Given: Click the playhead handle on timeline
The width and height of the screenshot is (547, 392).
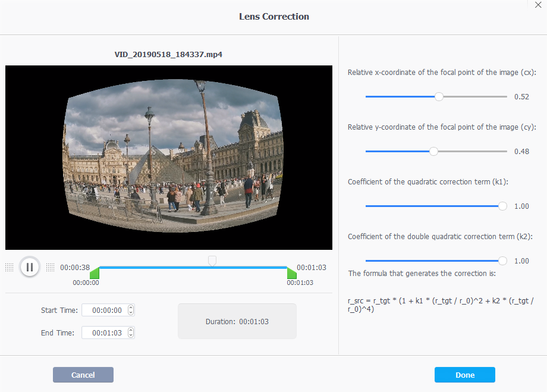Looking at the screenshot, I should click(x=212, y=261).
